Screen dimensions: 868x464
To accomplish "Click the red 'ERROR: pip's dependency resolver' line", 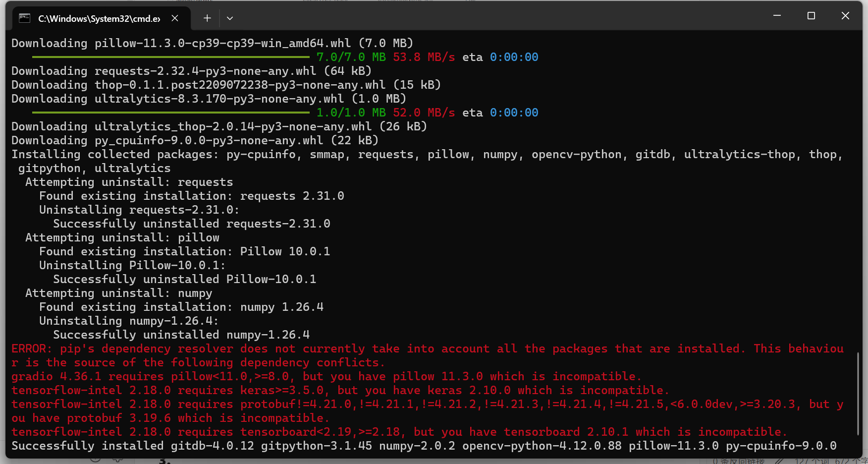I will [x=428, y=348].
